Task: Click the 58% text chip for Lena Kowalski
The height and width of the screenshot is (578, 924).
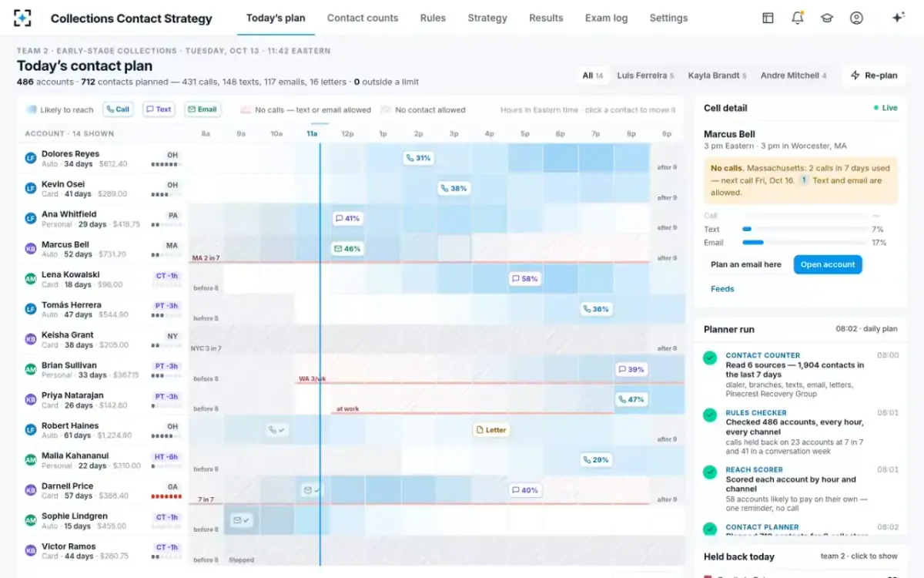Action: 525,279
